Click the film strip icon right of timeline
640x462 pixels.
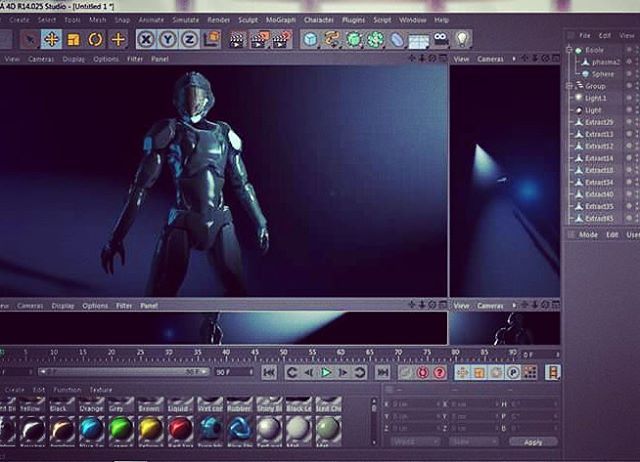[553, 372]
